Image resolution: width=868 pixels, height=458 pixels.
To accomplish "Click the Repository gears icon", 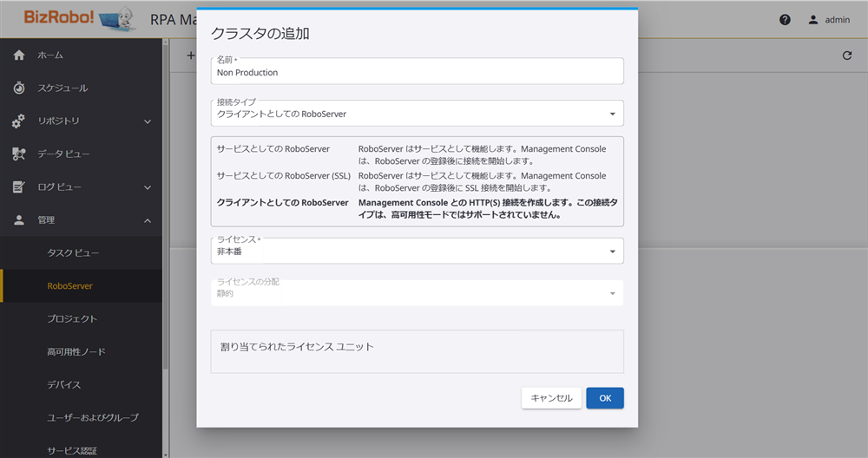I will [19, 121].
